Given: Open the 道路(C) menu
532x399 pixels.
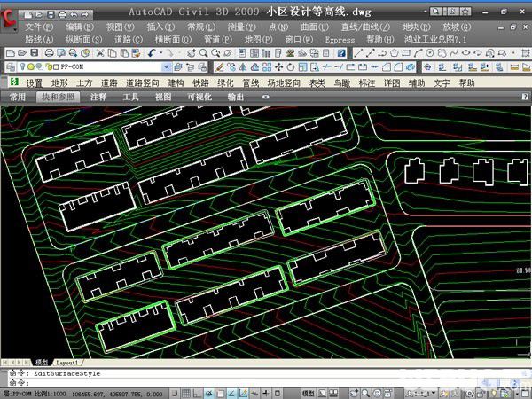Looking at the screenshot, I should [129, 40].
